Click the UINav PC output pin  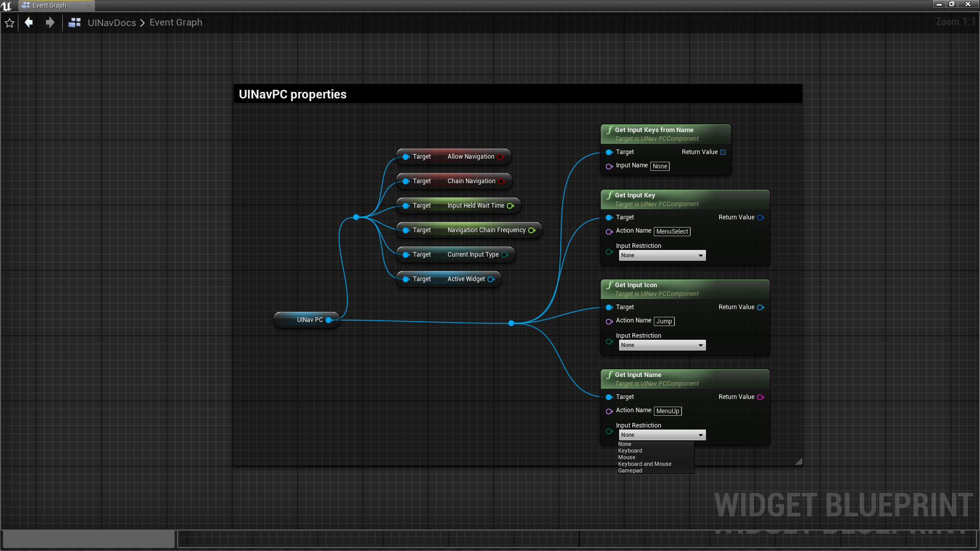(329, 320)
